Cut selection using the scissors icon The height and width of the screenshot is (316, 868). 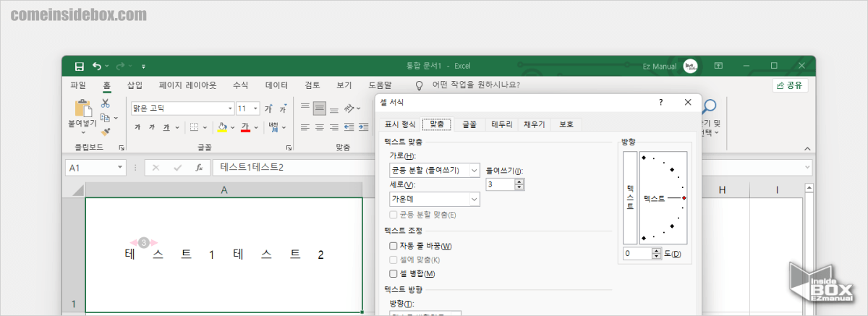pyautogui.click(x=106, y=103)
